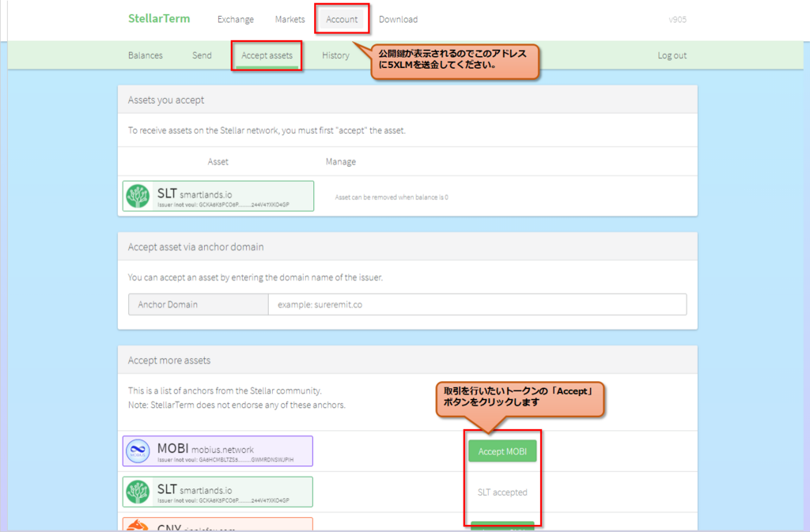This screenshot has height=532, width=810.
Task: Click the SLT tree icon in accepted assets
Action: click(138, 197)
